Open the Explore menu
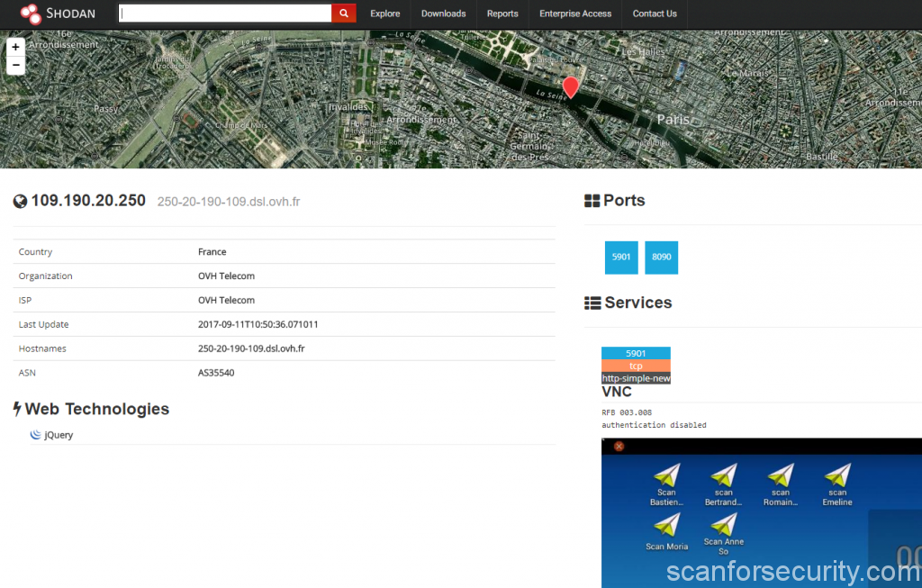The width and height of the screenshot is (922, 588). point(385,14)
